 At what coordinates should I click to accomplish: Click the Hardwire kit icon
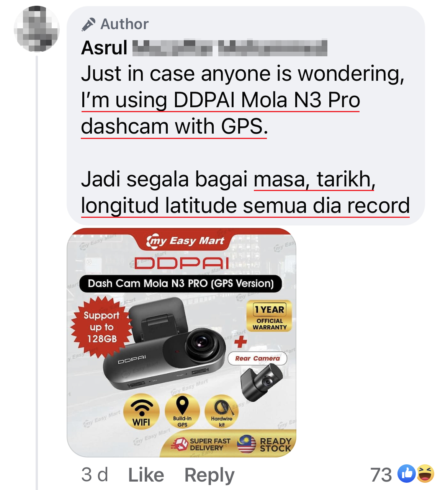(222, 412)
